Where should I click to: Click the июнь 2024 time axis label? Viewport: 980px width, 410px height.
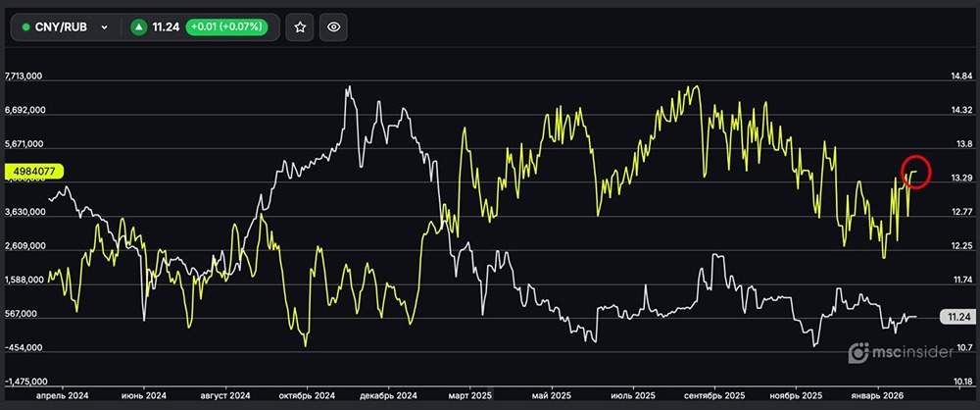pyautogui.click(x=145, y=396)
